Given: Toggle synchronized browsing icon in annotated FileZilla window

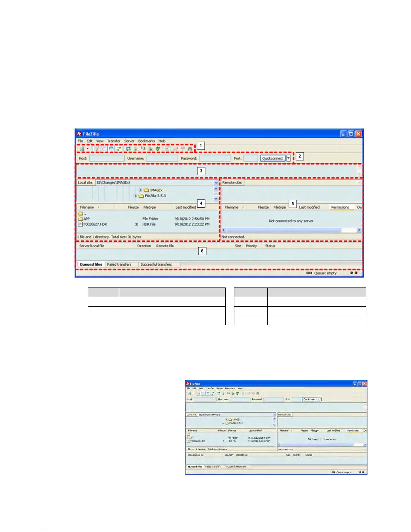Looking at the screenshot, I should pos(183,148).
